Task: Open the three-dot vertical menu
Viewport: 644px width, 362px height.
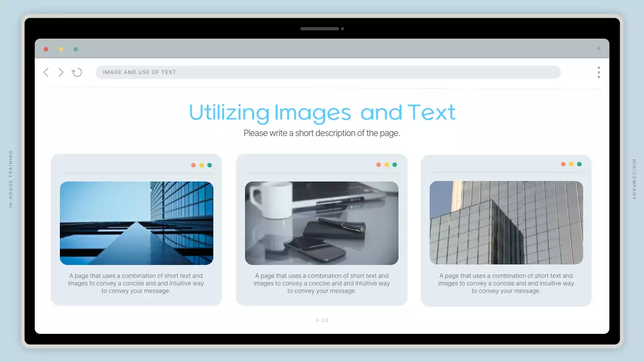Action: click(599, 72)
